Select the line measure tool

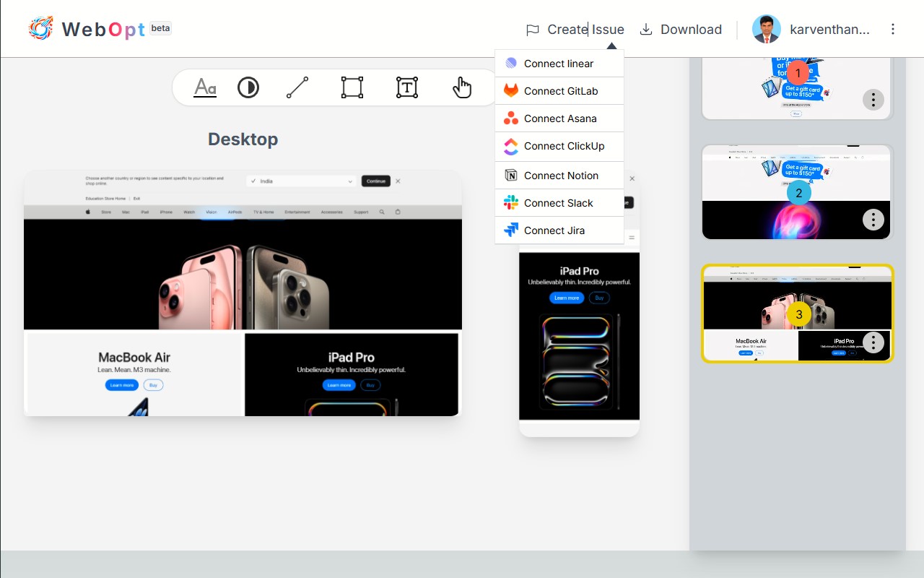click(297, 88)
